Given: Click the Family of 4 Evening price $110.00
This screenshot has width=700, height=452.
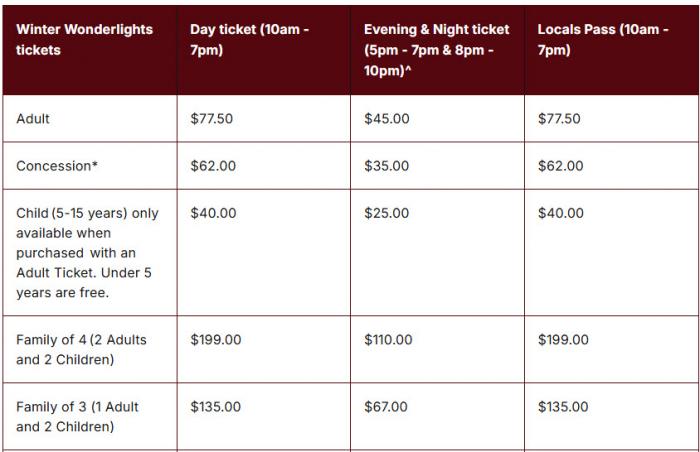Looking at the screenshot, I should tap(388, 340).
